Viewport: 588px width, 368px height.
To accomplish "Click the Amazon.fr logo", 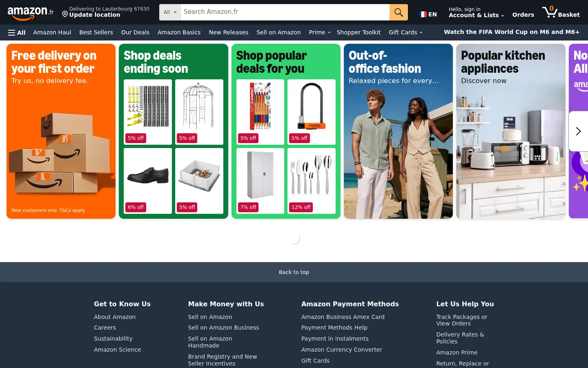I will pyautogui.click(x=31, y=13).
